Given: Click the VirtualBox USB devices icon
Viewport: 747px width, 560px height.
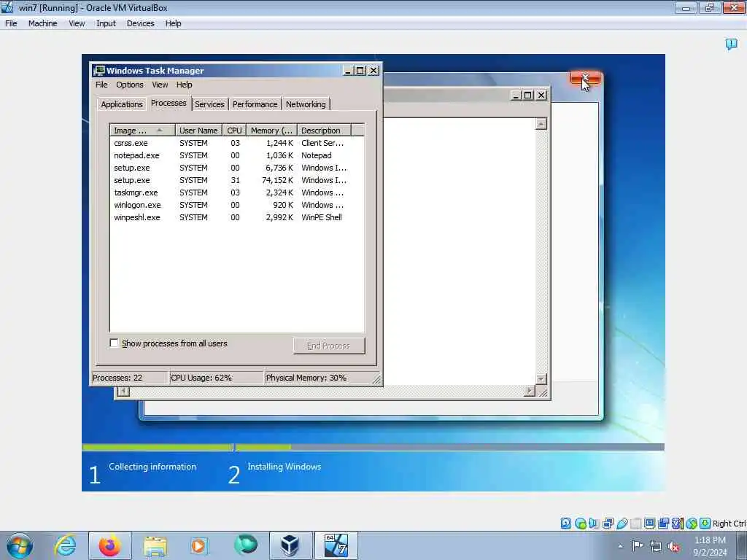Looking at the screenshot, I should coord(622,524).
